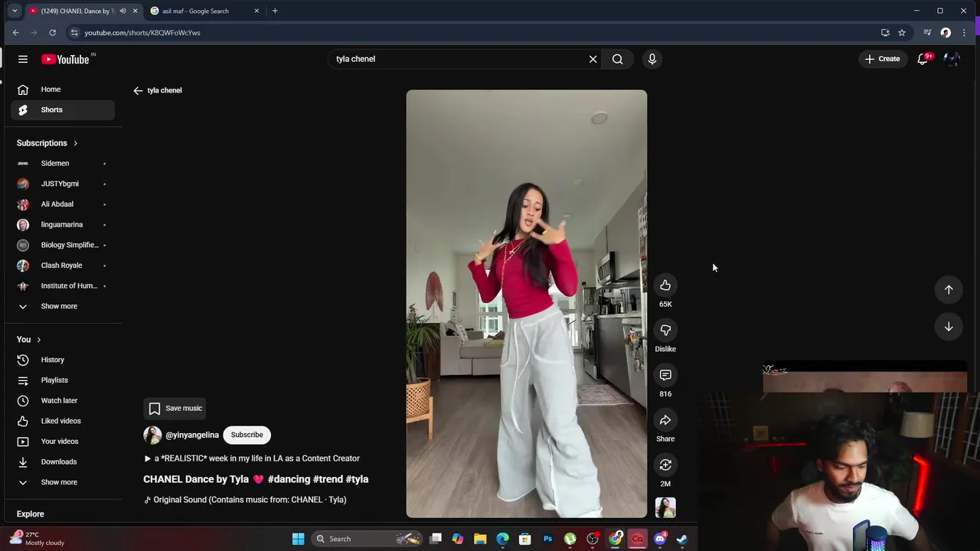Viewport: 980px width, 551px height.
Task: Open the Ali Abdaal channel
Action: (x=63, y=204)
